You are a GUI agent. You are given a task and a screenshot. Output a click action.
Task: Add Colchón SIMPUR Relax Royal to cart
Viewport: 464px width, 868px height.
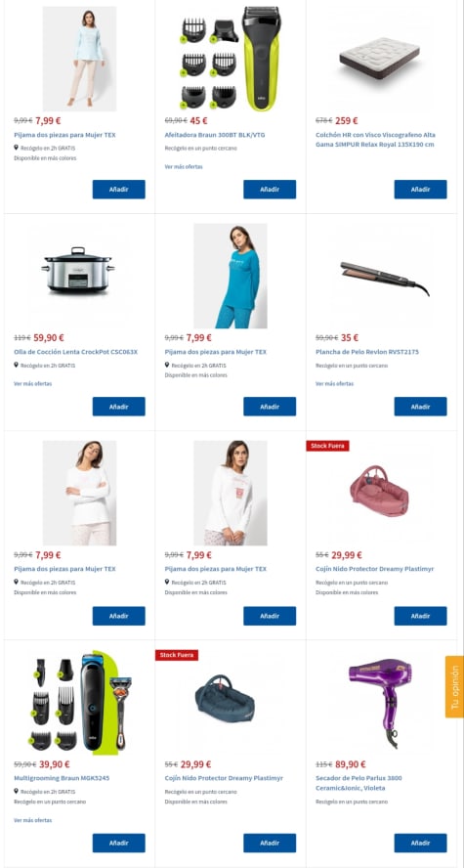(x=420, y=190)
